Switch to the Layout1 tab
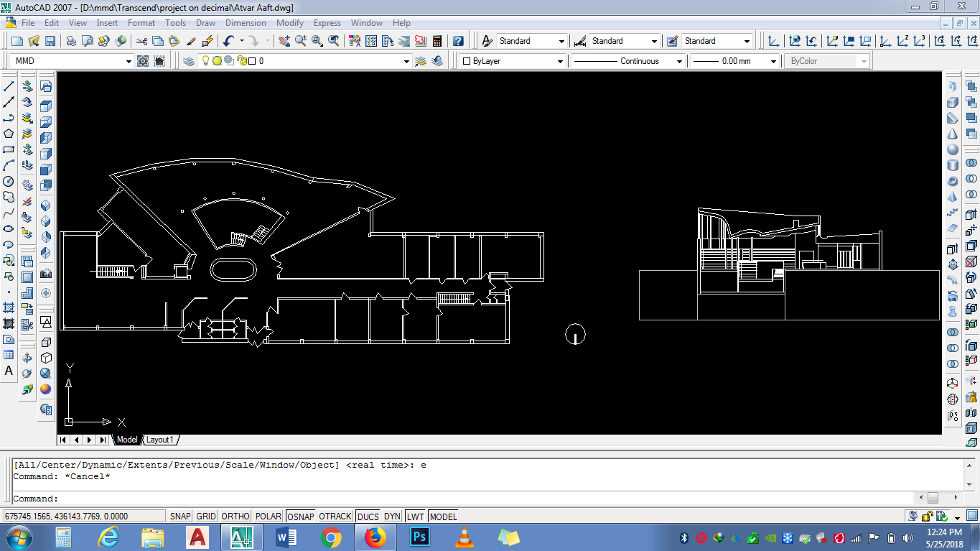Viewport: 980px width, 551px height. point(159,440)
